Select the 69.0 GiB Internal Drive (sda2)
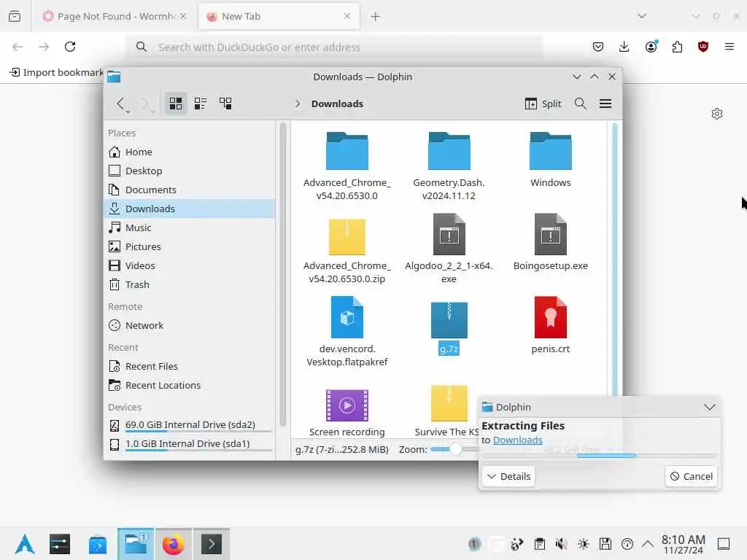The width and height of the screenshot is (747, 560). [190, 425]
